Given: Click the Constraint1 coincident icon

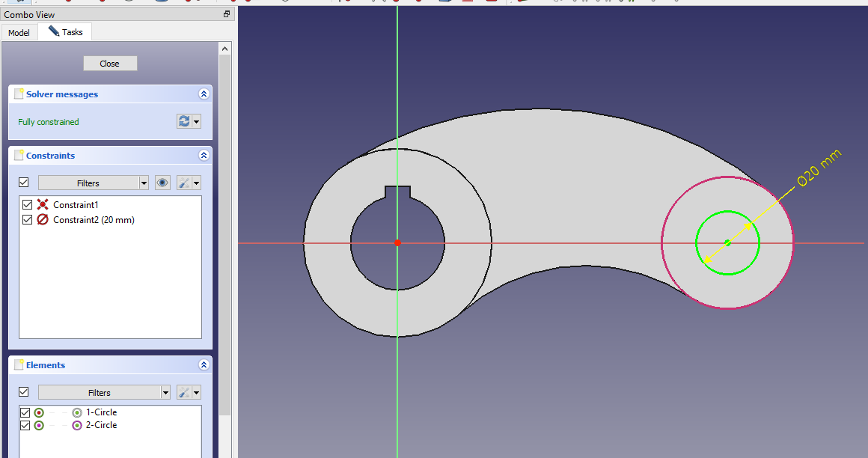Looking at the screenshot, I should click(x=43, y=204).
